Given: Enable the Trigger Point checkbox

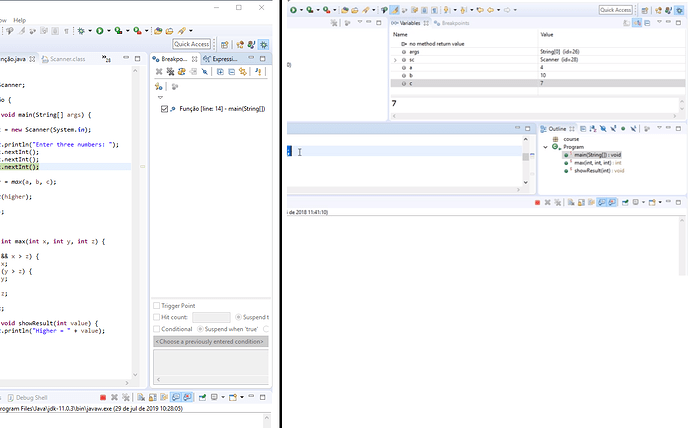Looking at the screenshot, I should pyautogui.click(x=156, y=306).
